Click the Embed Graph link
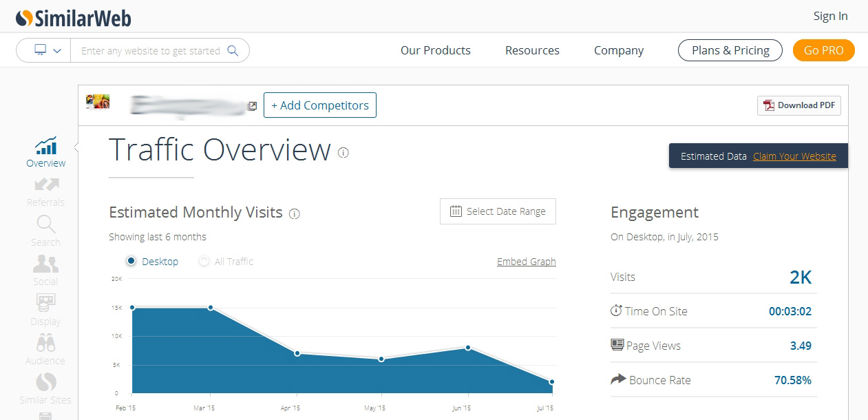This screenshot has height=420, width=868. click(x=527, y=262)
